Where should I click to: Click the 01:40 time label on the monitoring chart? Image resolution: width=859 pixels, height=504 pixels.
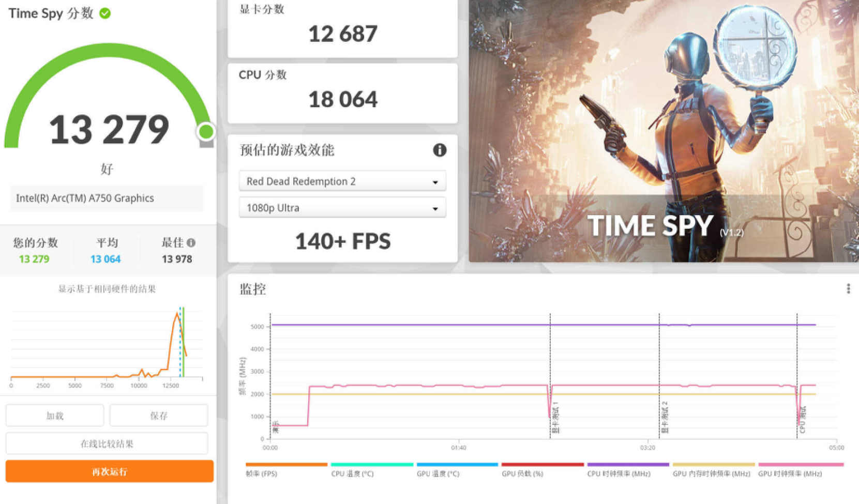(x=458, y=448)
